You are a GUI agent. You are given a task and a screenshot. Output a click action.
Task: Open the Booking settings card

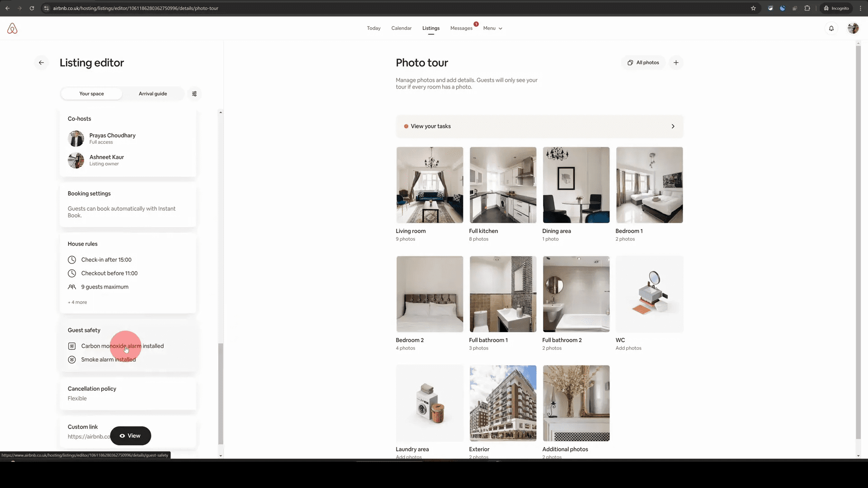coord(128,204)
